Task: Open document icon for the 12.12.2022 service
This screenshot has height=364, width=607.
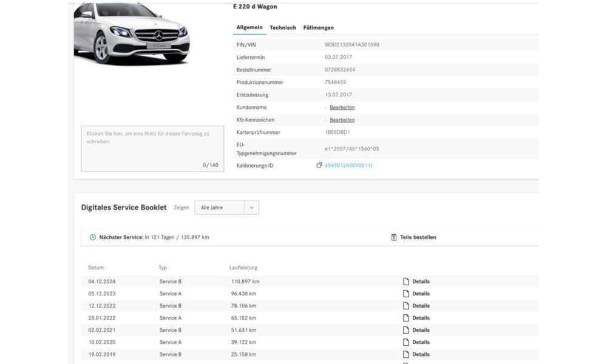Action: point(405,306)
